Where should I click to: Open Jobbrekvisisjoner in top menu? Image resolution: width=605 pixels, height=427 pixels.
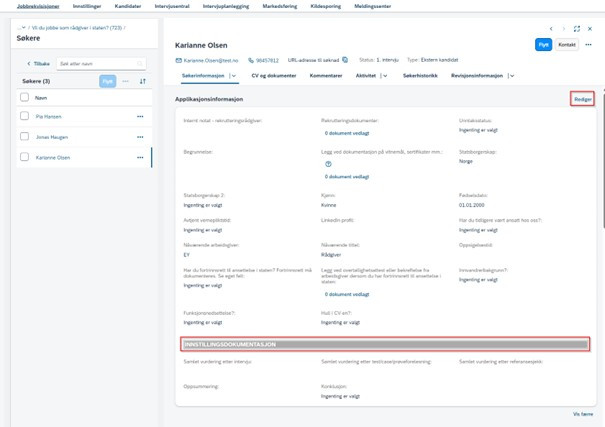(x=38, y=6)
